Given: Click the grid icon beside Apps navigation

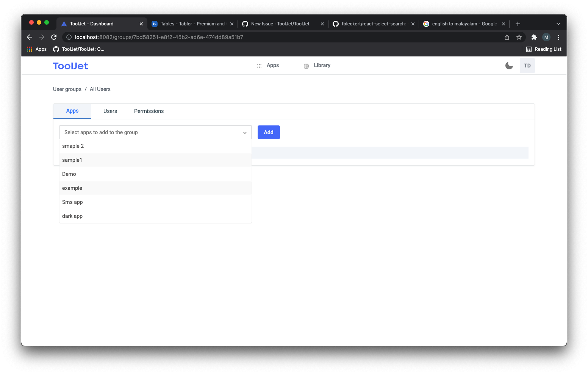Looking at the screenshot, I should (x=259, y=65).
